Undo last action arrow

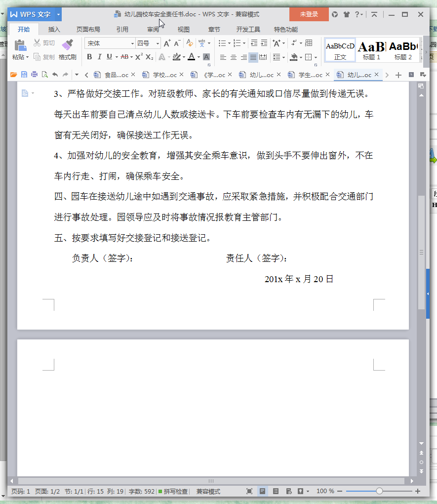tap(55, 75)
